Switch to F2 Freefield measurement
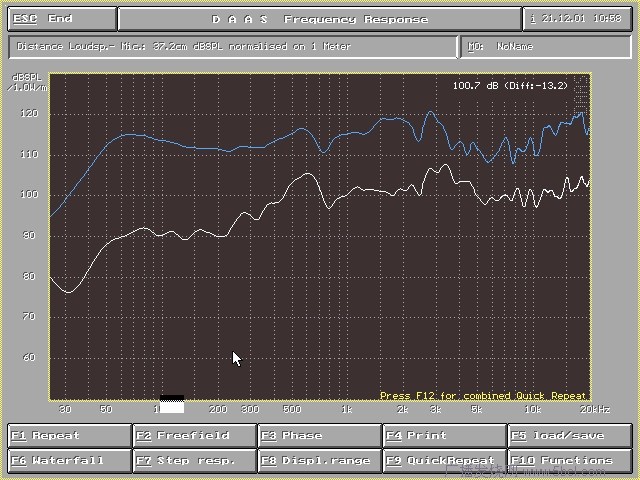This screenshot has width=640, height=480. point(194,436)
